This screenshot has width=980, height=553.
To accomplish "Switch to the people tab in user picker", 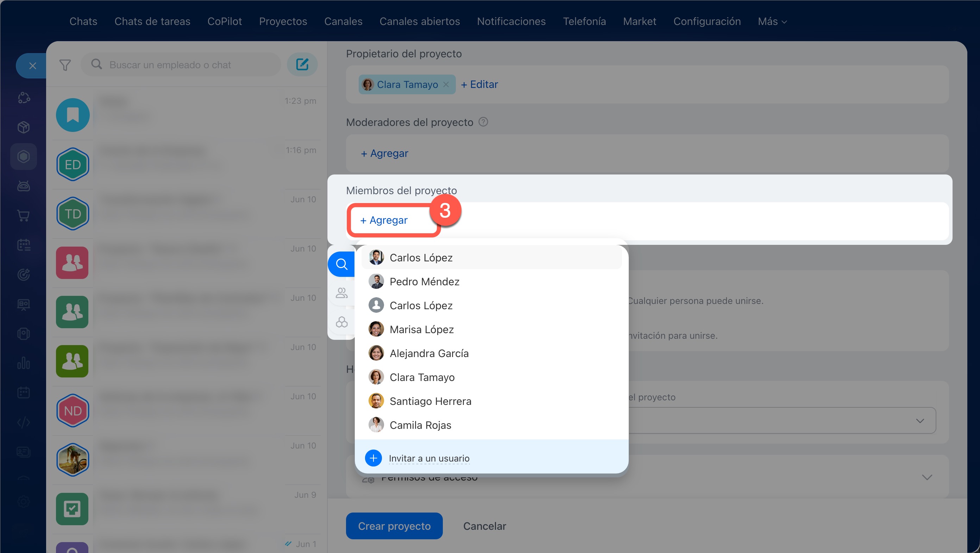I will pos(342,293).
